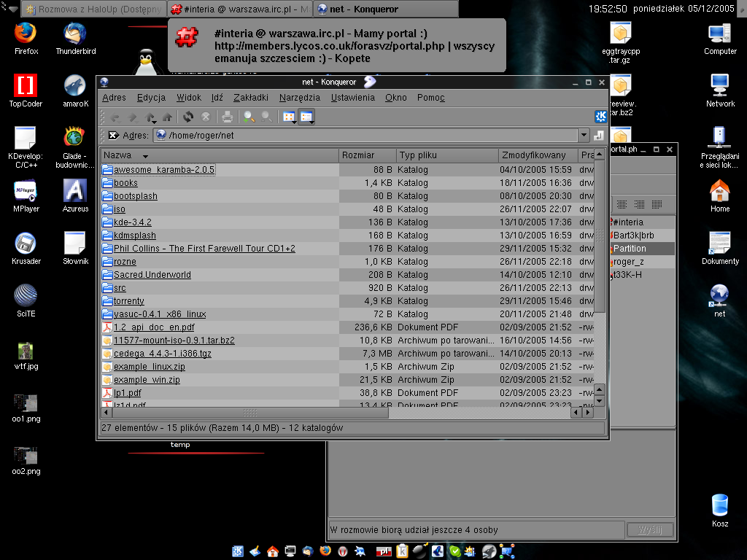Click the Back arrow in Konqueror toolbar

coord(115,117)
